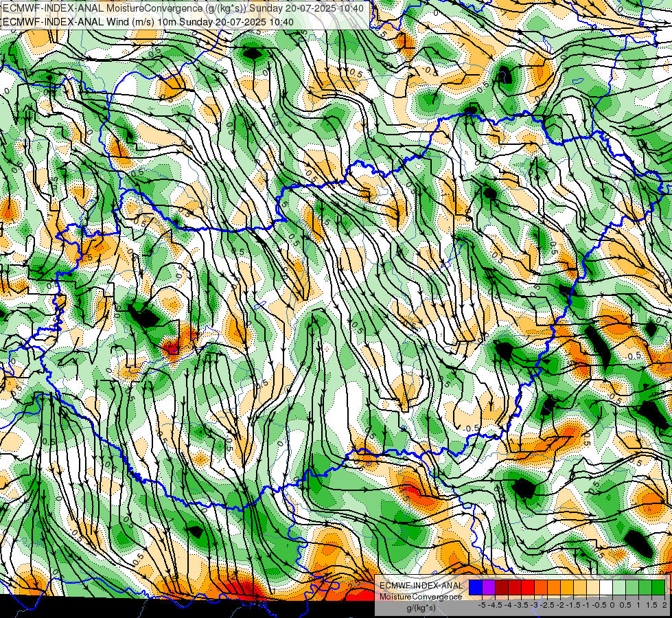
Task: Click the legend swatch between 0.5 and 1
Action: tap(632, 587)
